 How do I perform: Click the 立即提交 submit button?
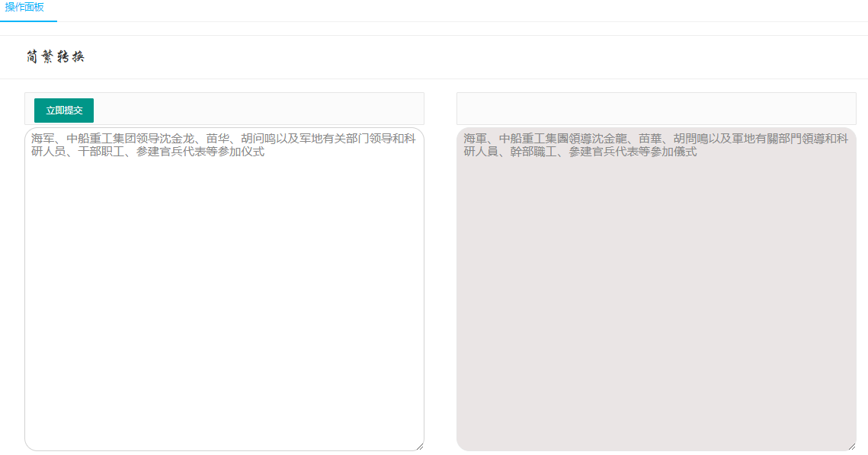click(x=63, y=110)
